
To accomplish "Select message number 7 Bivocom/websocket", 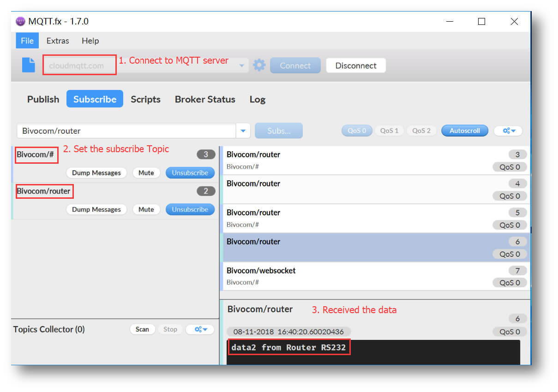I will pyautogui.click(x=376, y=276).
